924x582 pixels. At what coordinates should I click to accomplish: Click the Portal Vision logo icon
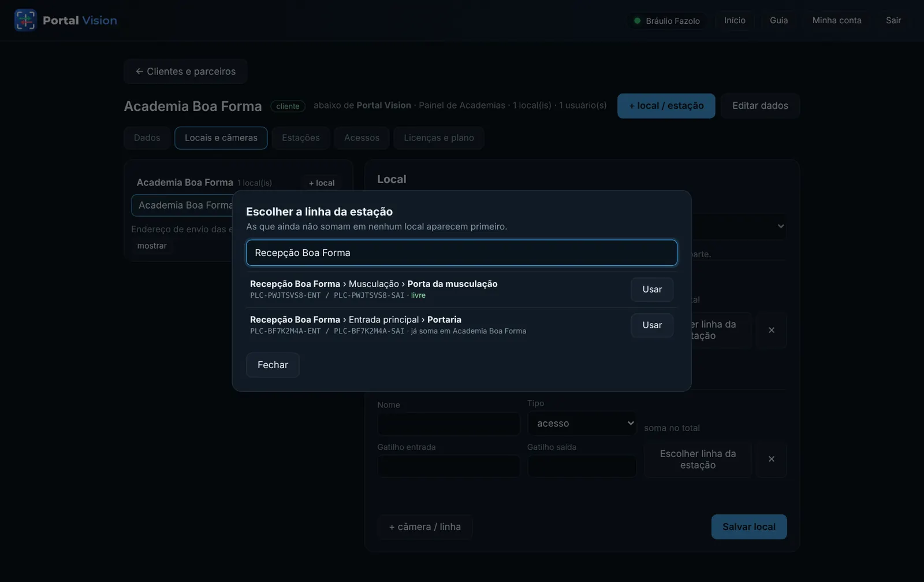pos(25,20)
